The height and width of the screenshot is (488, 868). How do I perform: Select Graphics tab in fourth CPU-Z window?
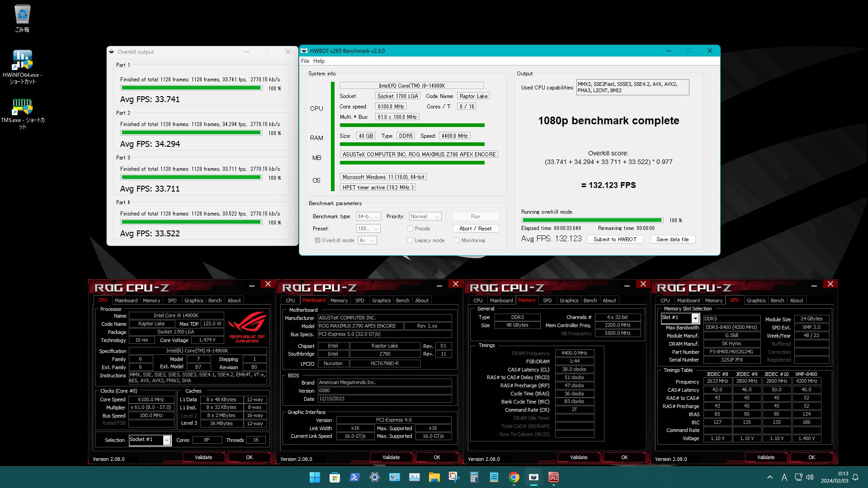[x=756, y=300]
